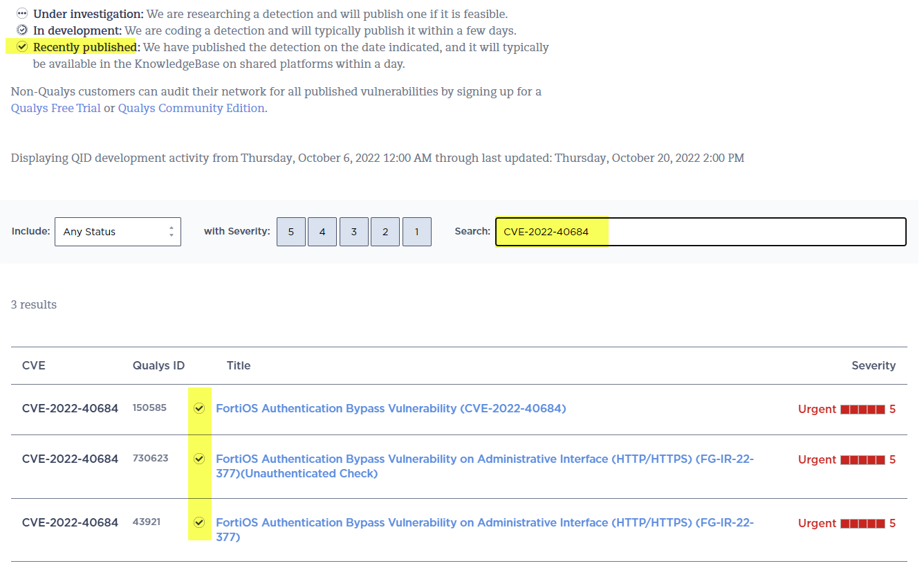Click the published check icon beside QID 730623
Screen dimensions: 924x577
point(199,458)
